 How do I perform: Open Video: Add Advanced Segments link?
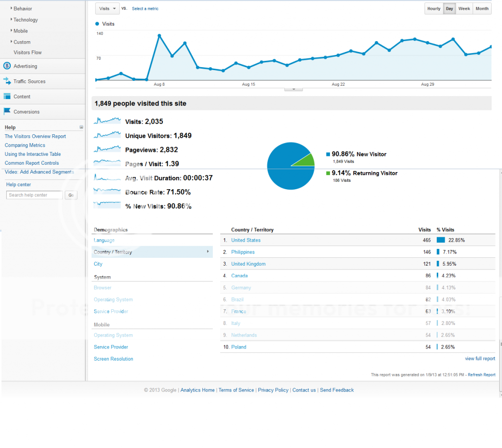click(x=39, y=172)
